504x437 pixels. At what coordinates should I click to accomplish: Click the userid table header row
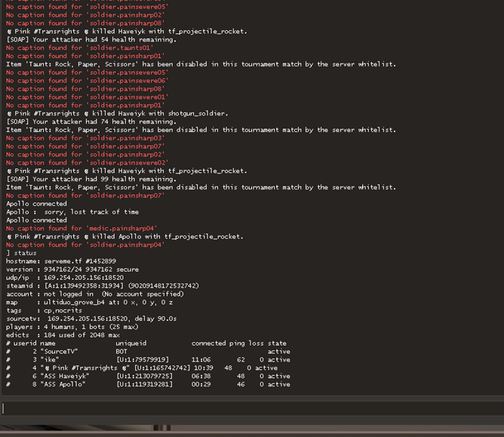click(x=146, y=343)
